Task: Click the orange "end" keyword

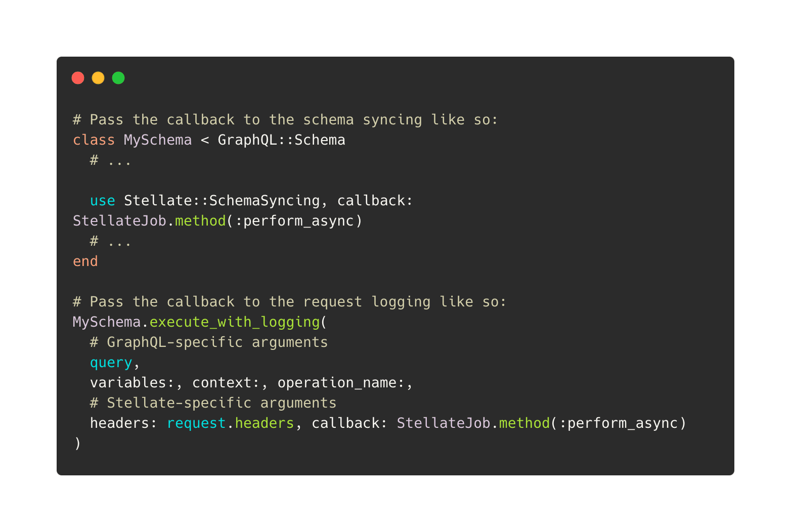Action: tap(85, 261)
